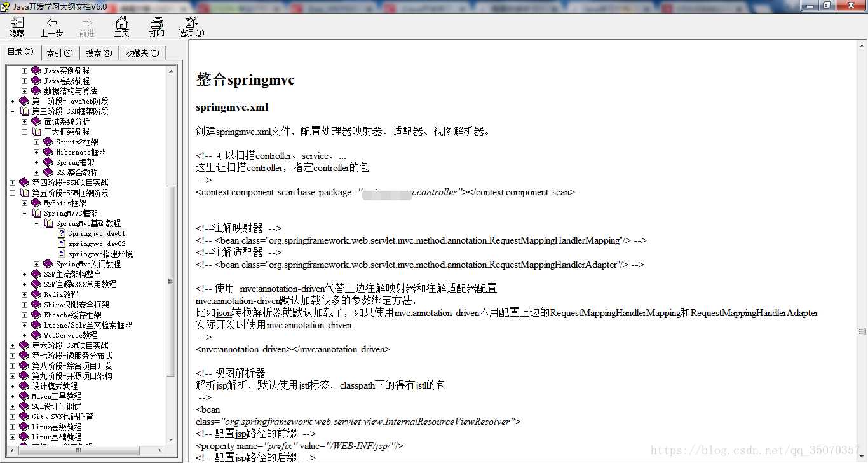Viewport: 868px width, 463px height.
Task: Click book icon beside Shiro权限安全框架
Action: [36, 305]
